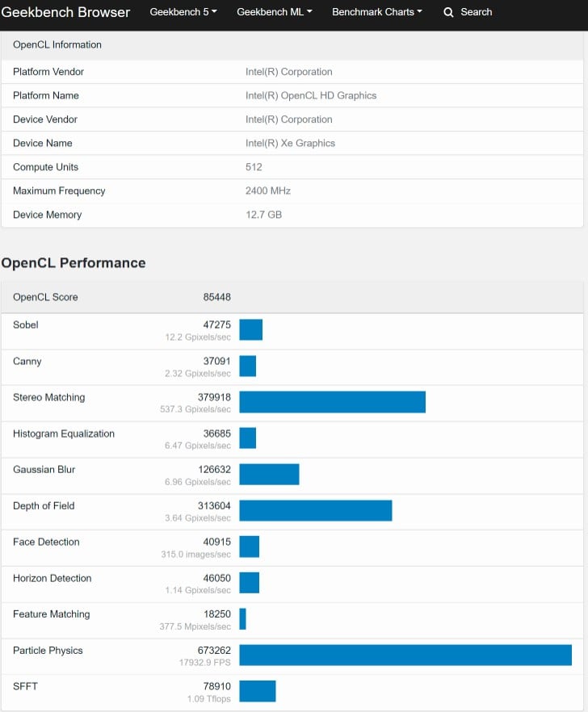Click the Sobel benchmark row label
This screenshot has height=712, width=588.
point(26,325)
